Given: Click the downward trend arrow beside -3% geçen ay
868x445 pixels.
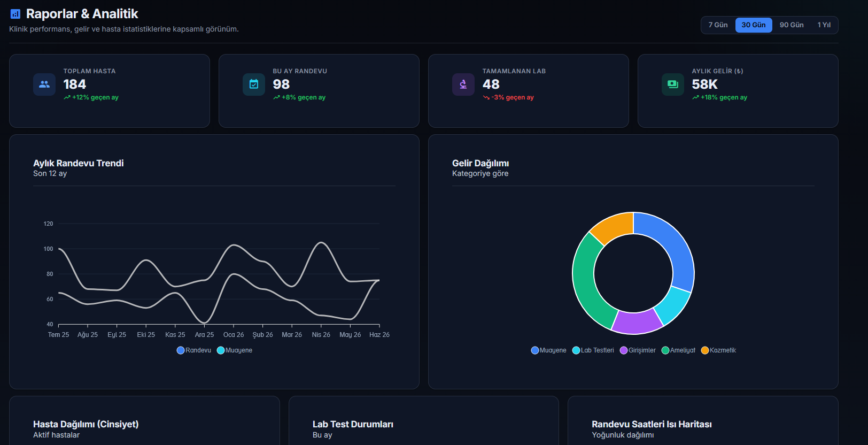Looking at the screenshot, I should click(x=486, y=97).
